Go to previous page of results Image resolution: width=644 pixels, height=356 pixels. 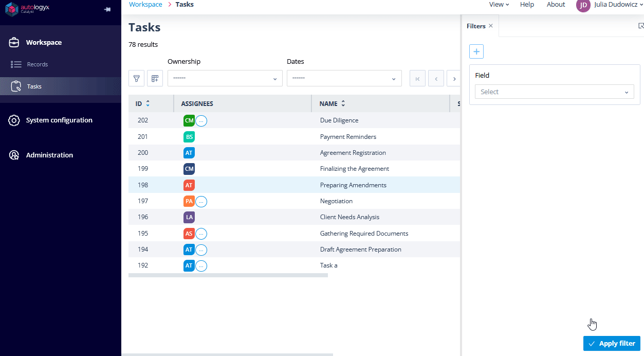436,78
